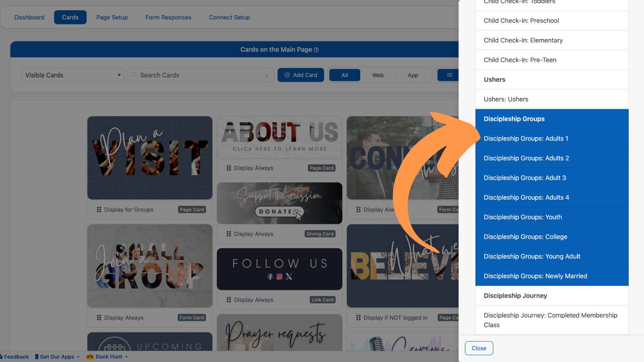Select Discipleship Groups: Adults 1

click(552, 139)
